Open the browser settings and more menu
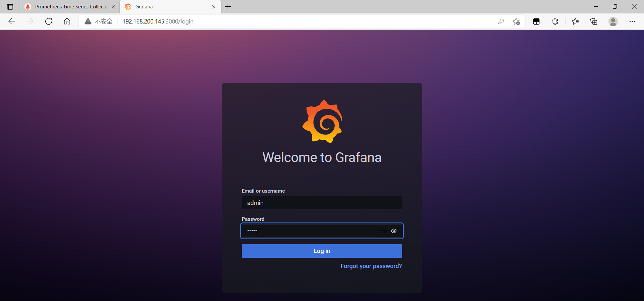Viewport: 644px width, 301px height. click(632, 21)
